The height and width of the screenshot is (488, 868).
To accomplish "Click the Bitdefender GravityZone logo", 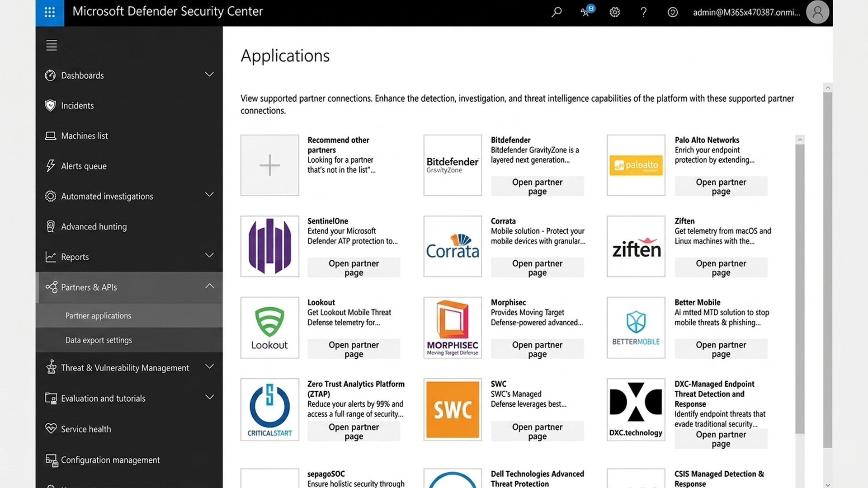I will tap(453, 165).
